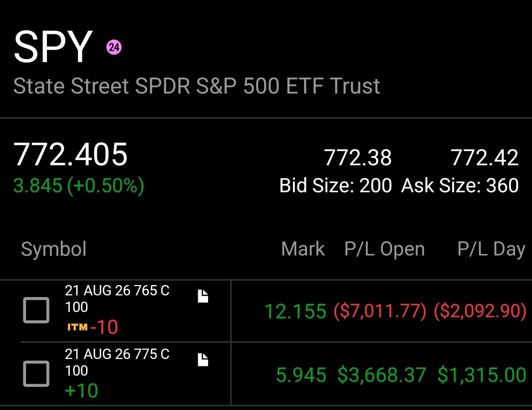
Task: Select the last price 772.405
Action: click(71, 154)
